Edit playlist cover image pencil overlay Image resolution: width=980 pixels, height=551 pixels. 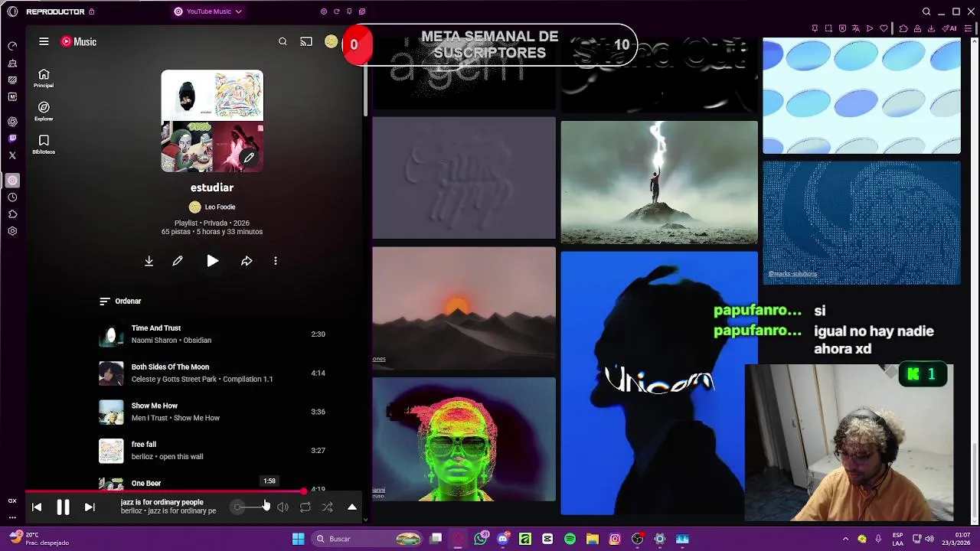[x=249, y=158]
